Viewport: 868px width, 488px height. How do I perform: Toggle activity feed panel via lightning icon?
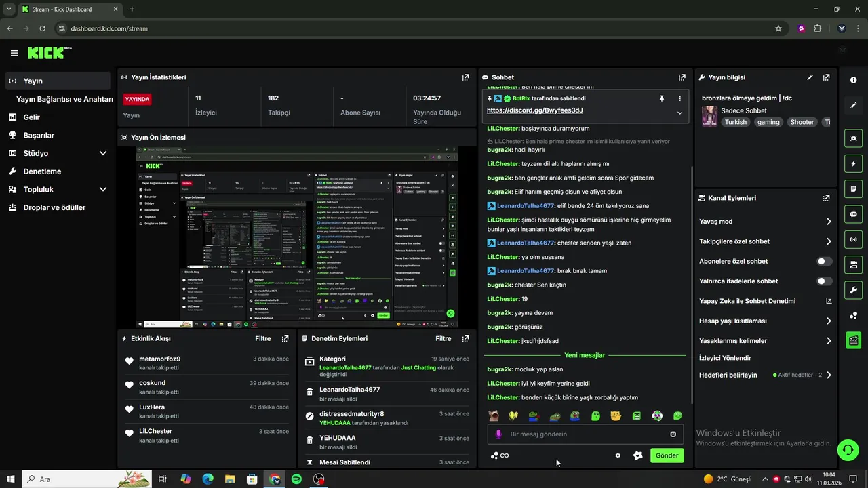coord(853,163)
